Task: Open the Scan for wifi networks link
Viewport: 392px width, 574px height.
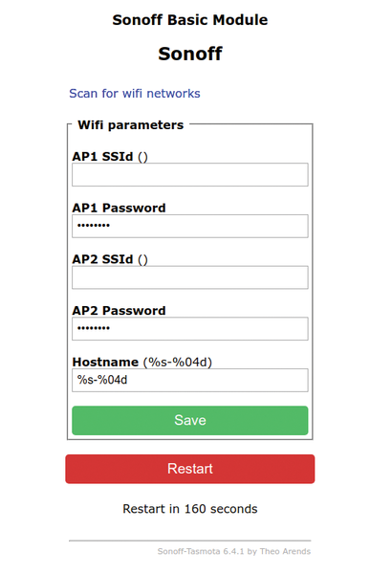Action: [x=135, y=94]
